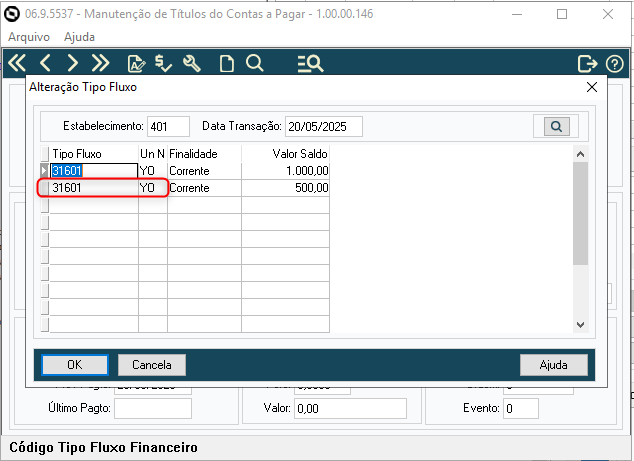Click the dollar sign payment icon

point(164,63)
